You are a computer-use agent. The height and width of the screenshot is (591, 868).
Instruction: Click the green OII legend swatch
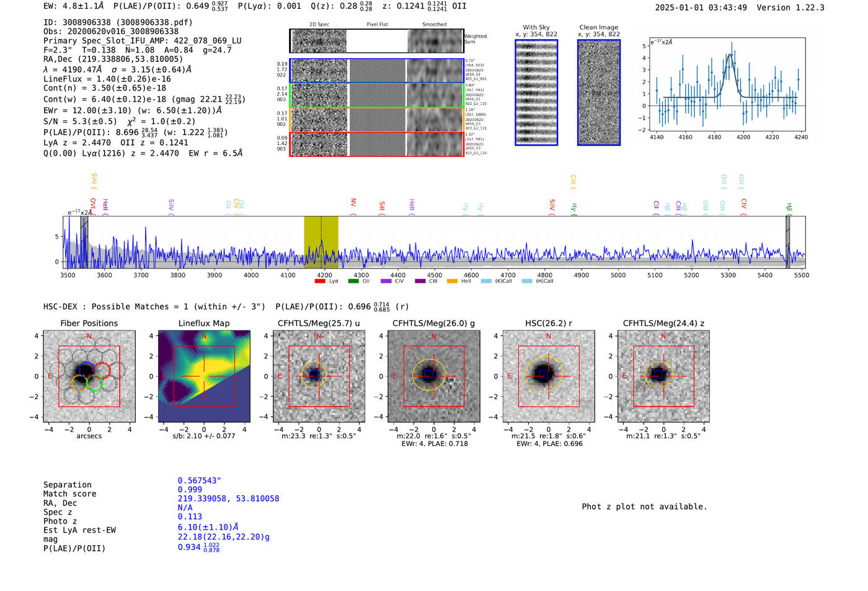coord(353,281)
